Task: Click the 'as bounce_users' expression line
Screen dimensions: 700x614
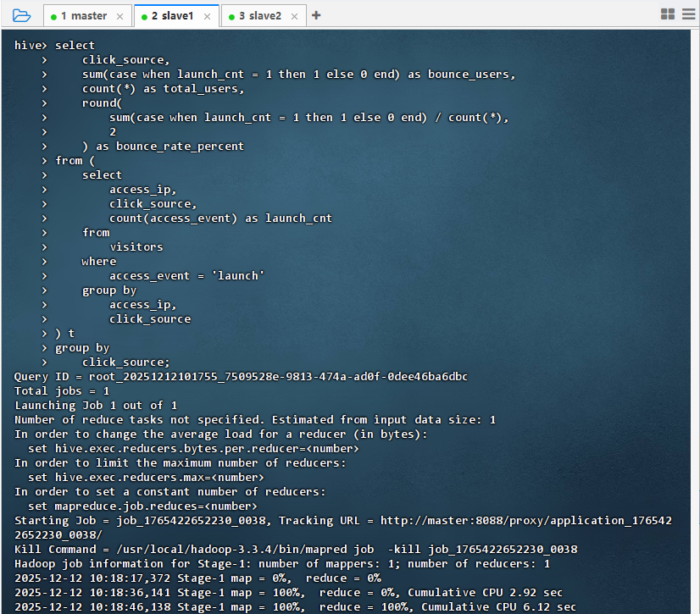Action: tap(298, 75)
